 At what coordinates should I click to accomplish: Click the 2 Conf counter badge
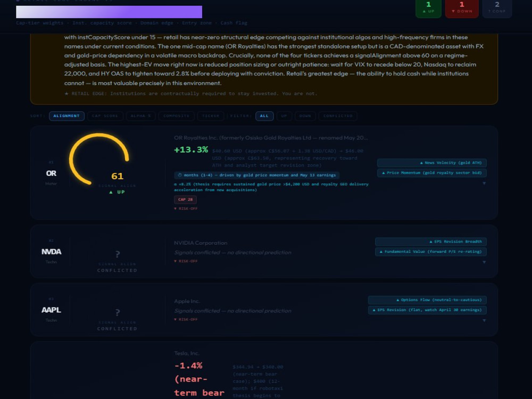pos(497,8)
